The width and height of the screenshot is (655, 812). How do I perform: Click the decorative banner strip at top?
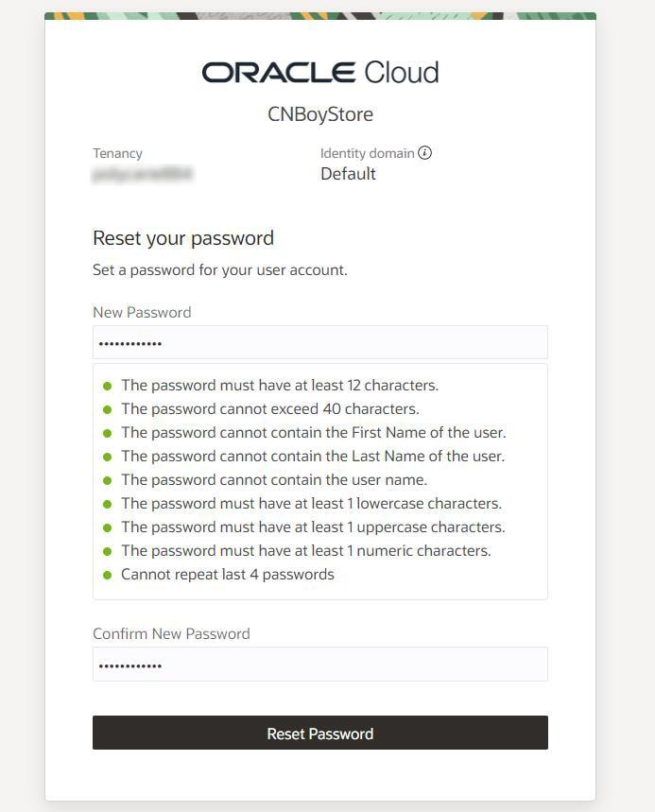click(x=320, y=16)
